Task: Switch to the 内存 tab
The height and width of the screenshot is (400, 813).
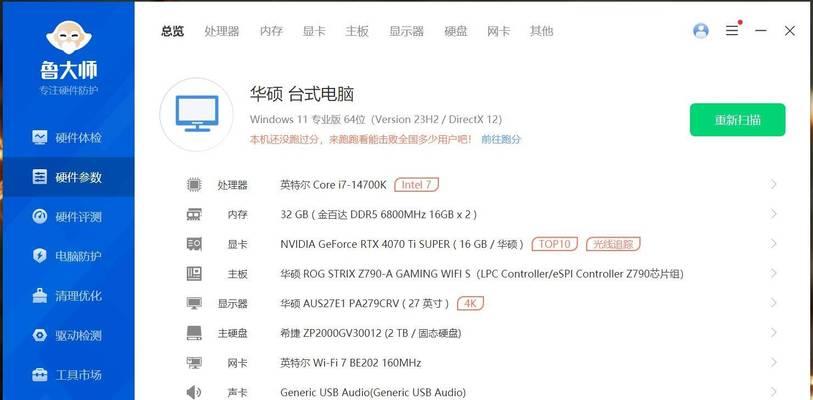Action: coord(271,31)
